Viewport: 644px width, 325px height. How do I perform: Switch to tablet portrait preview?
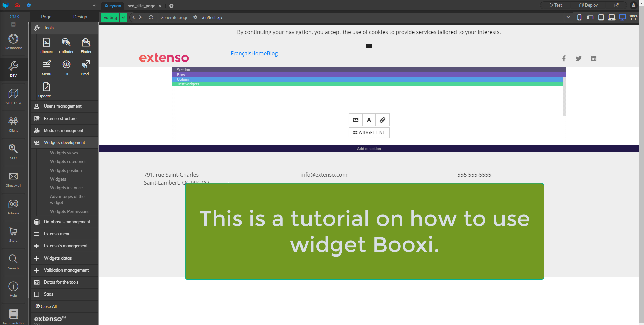[x=601, y=17]
